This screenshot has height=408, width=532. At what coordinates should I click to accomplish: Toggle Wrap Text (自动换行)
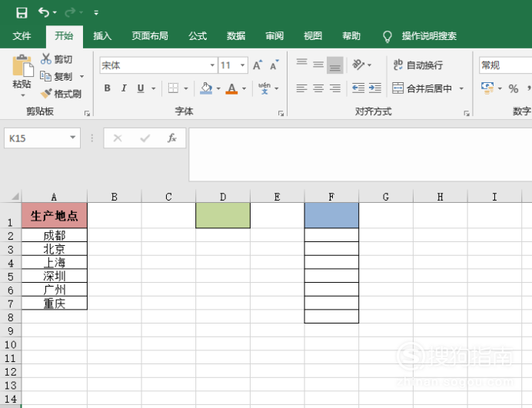pyautogui.click(x=418, y=65)
